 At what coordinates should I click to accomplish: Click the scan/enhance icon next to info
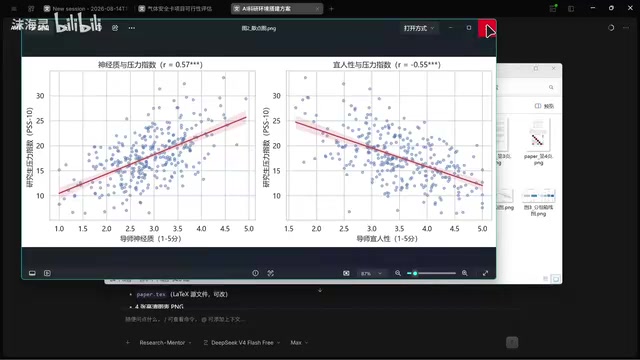(271, 273)
